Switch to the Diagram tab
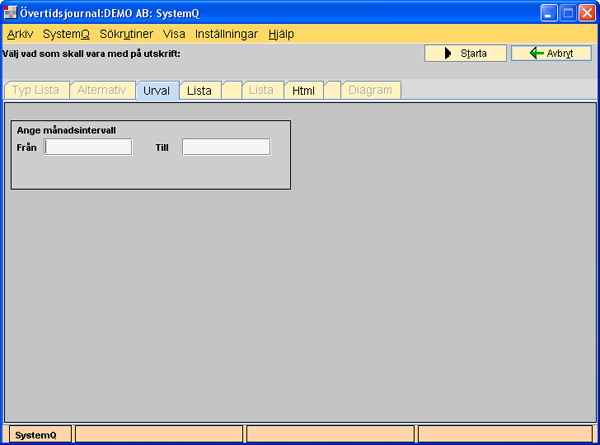The width and height of the screenshot is (600, 445). [x=372, y=90]
